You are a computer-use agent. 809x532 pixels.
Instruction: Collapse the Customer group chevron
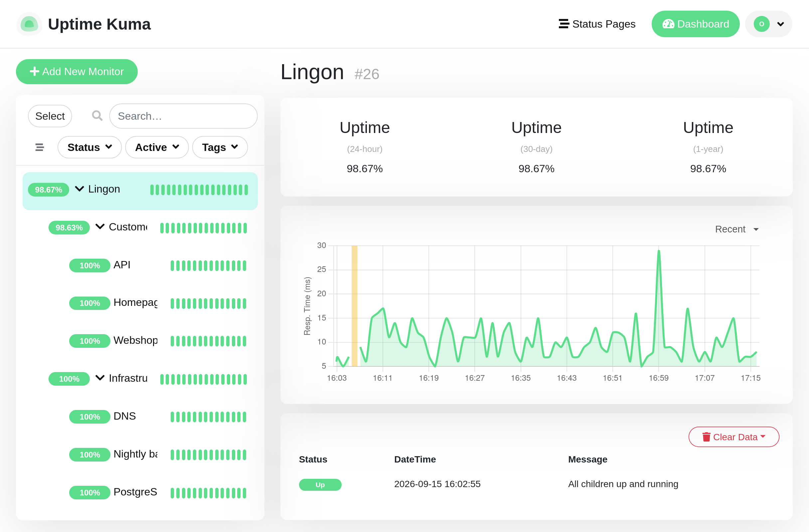tap(99, 226)
